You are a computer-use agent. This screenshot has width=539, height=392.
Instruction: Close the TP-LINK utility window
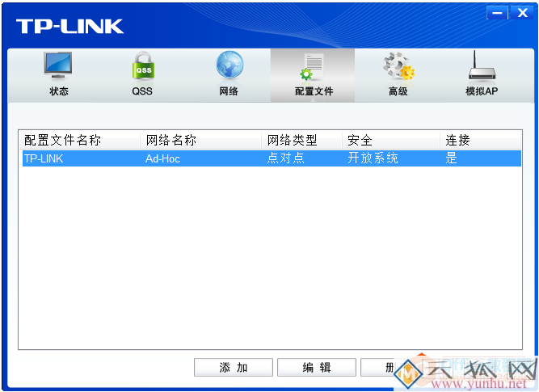(522, 13)
